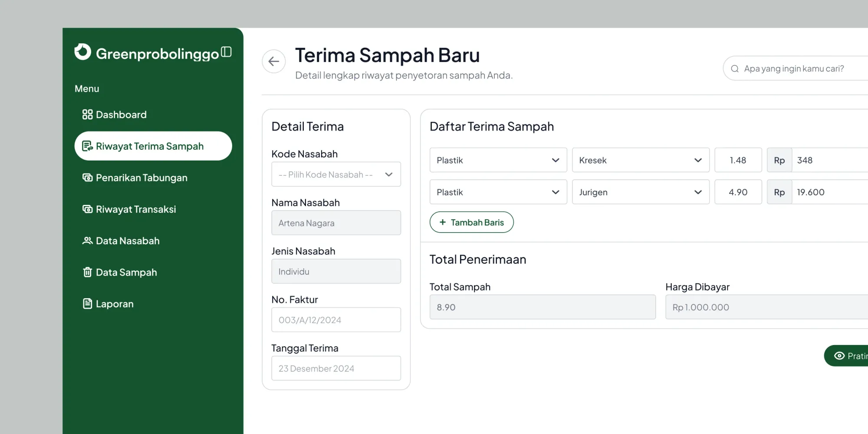This screenshot has height=434, width=868.
Task: Collapse the sidebar panel toggle icon
Action: tap(226, 52)
